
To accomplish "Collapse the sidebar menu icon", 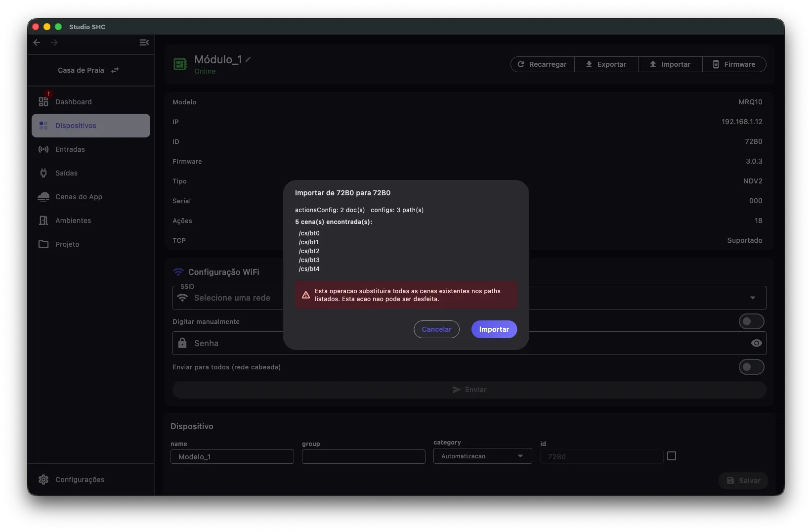I will point(144,43).
